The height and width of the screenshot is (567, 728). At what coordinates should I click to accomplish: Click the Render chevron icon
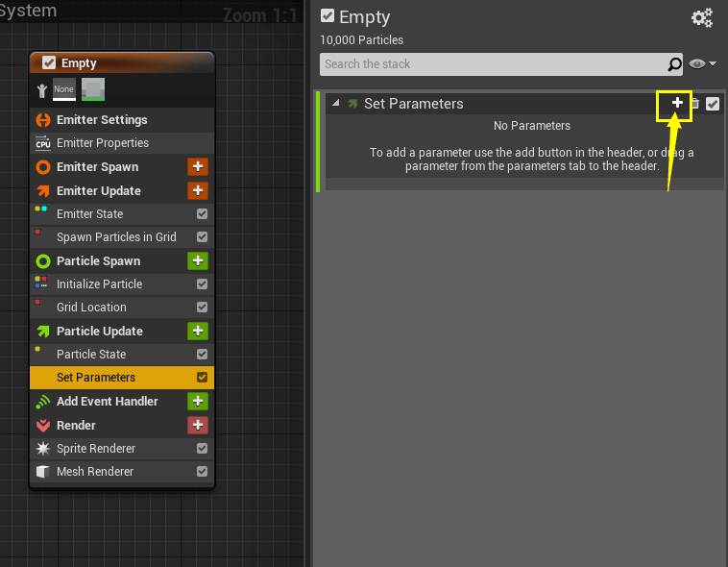coord(43,425)
